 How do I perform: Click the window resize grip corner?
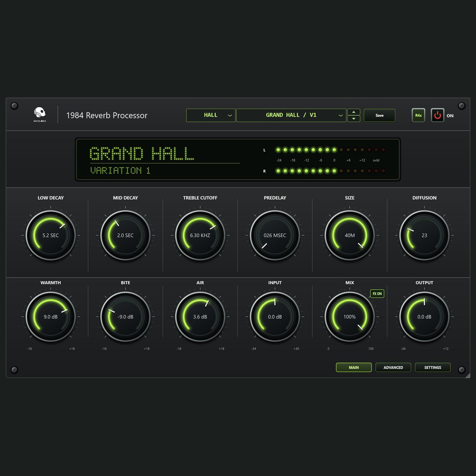(x=468, y=375)
